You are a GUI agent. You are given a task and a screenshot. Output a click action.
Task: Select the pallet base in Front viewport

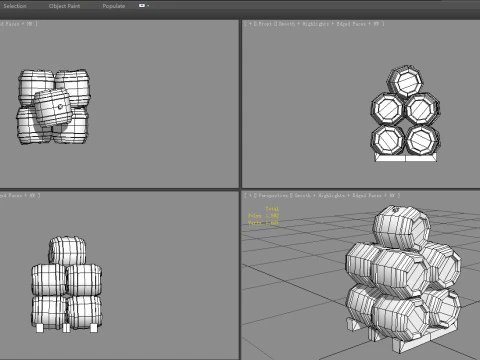coord(406,157)
